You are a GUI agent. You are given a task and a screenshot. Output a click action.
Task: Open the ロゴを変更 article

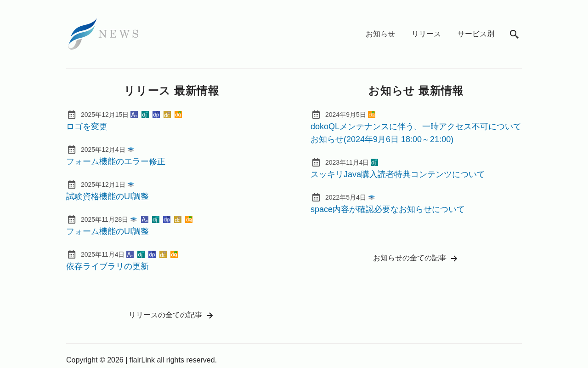[87, 126]
